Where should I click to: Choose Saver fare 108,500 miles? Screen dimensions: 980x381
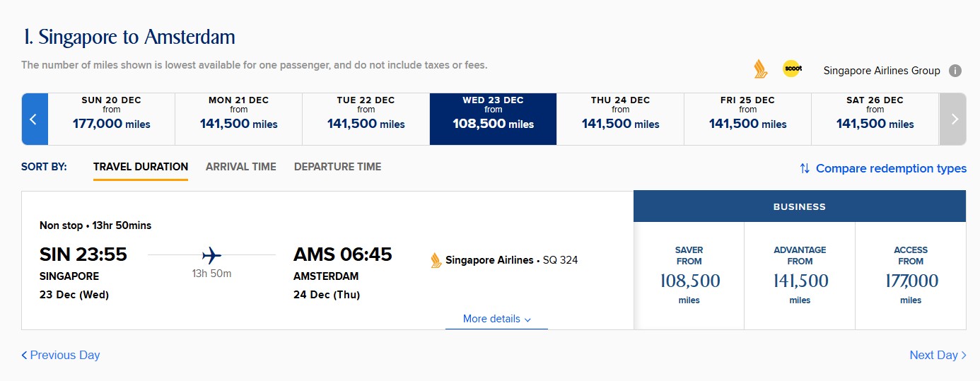tap(689, 276)
